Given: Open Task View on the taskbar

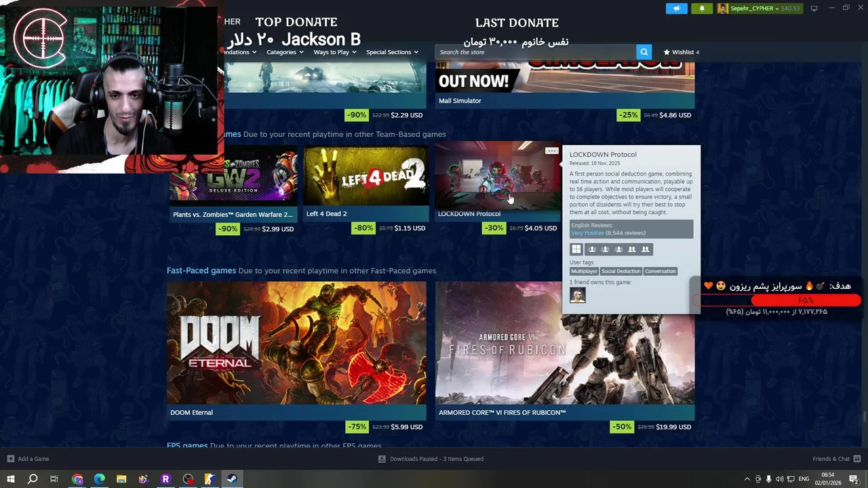Looking at the screenshot, I should coord(54,479).
